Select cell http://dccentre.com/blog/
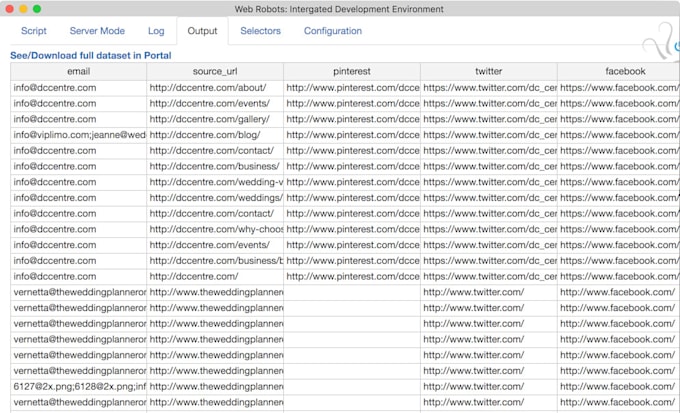 (x=215, y=135)
